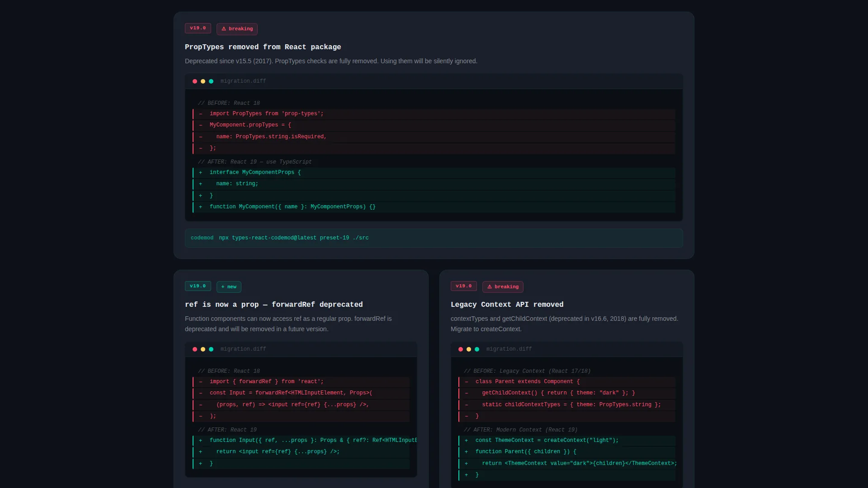This screenshot has width=868, height=488.
Task: Click the red dot in Legacy Context diff header
Action: click(x=461, y=349)
